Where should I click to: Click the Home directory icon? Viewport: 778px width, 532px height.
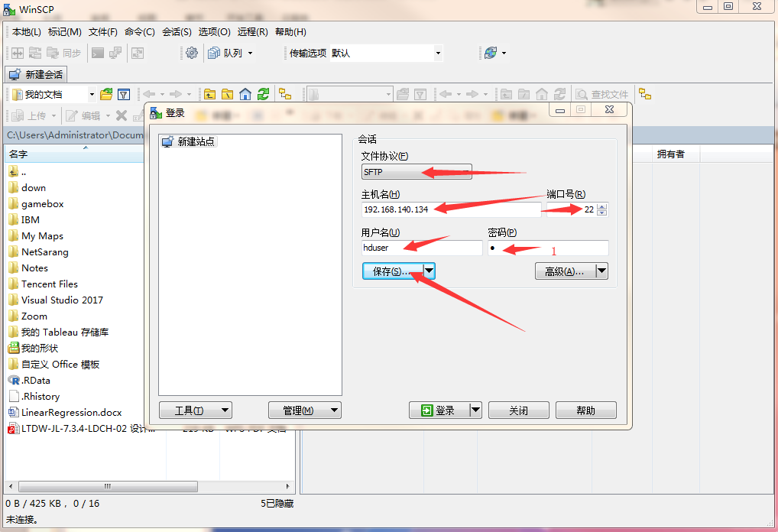coord(245,94)
